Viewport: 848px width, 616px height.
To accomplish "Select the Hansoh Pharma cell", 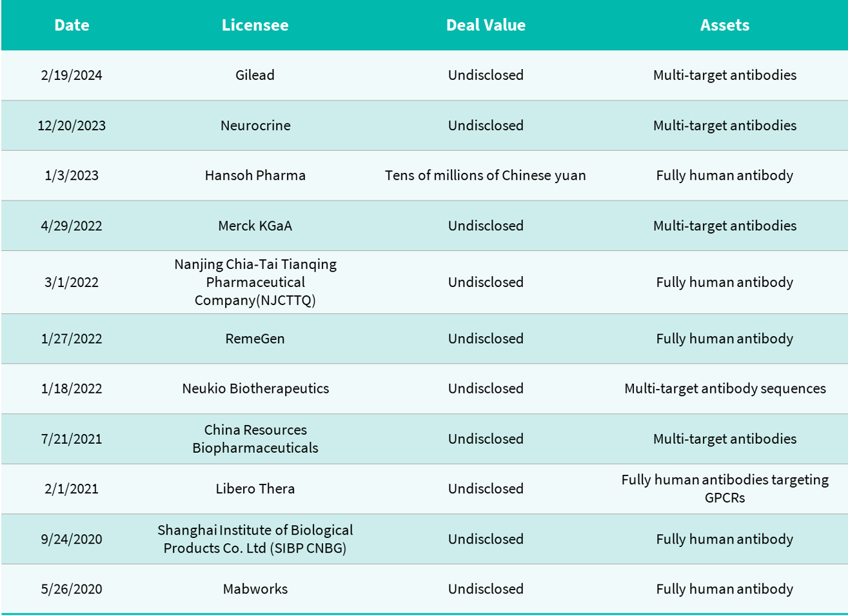I will point(255,175).
